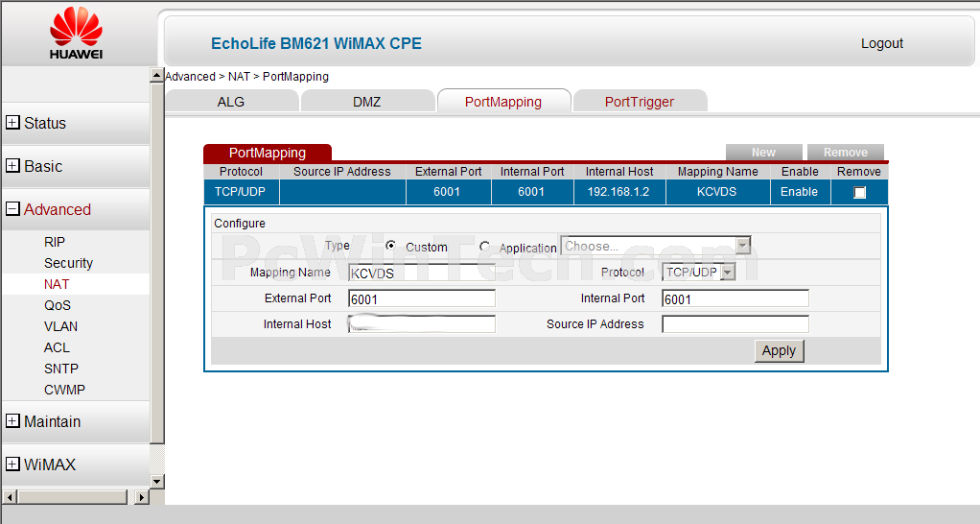This screenshot has height=524, width=980.
Task: Click the Protocol column header
Action: click(241, 172)
